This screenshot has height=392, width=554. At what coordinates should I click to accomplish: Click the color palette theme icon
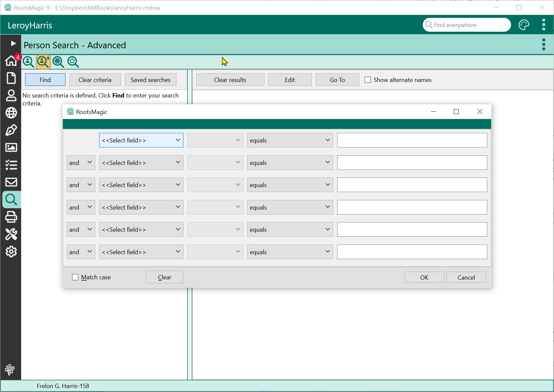tap(524, 25)
